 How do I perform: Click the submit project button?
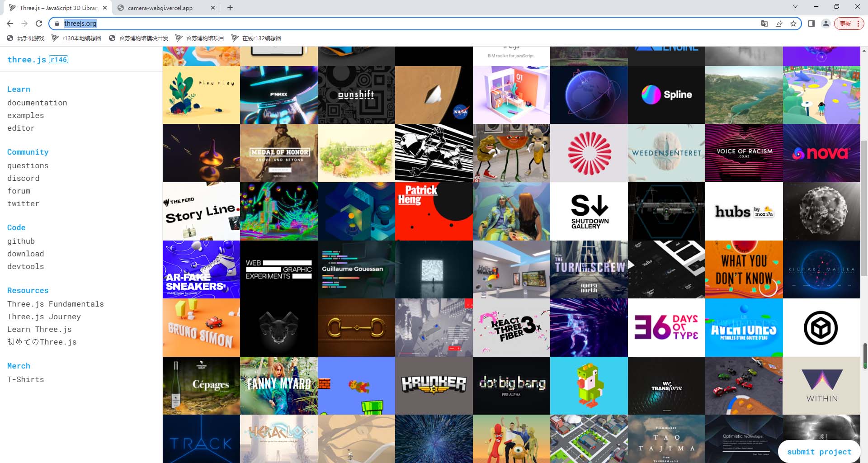tap(819, 451)
